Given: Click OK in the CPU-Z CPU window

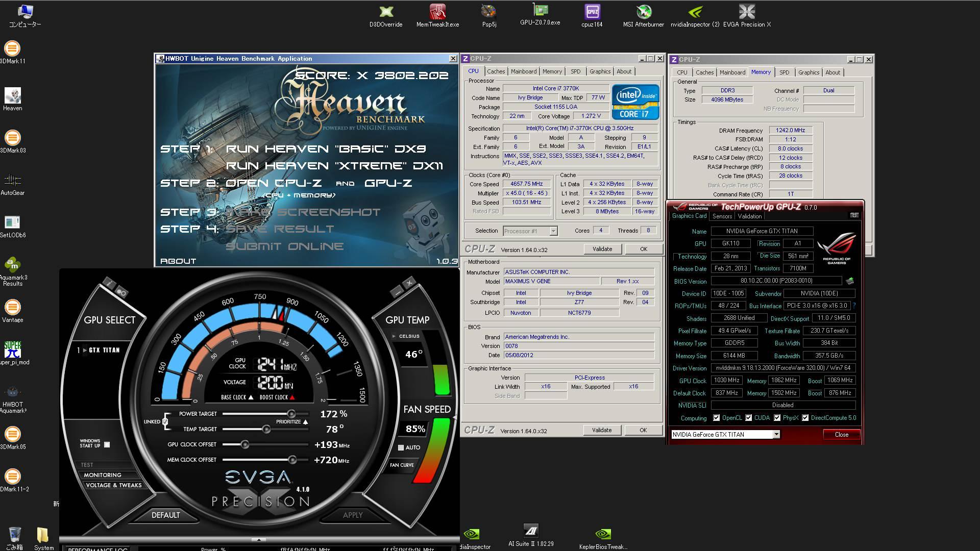Looking at the screenshot, I should 644,249.
